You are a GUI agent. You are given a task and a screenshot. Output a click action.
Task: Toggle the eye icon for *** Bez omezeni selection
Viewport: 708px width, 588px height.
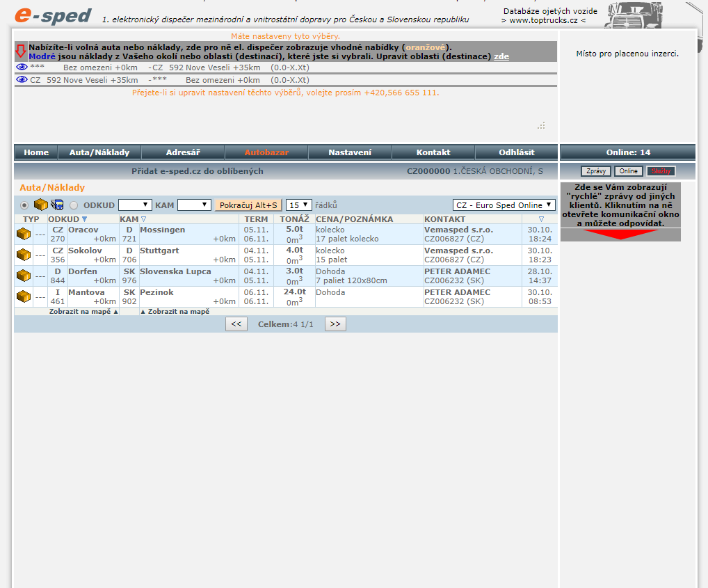point(22,67)
